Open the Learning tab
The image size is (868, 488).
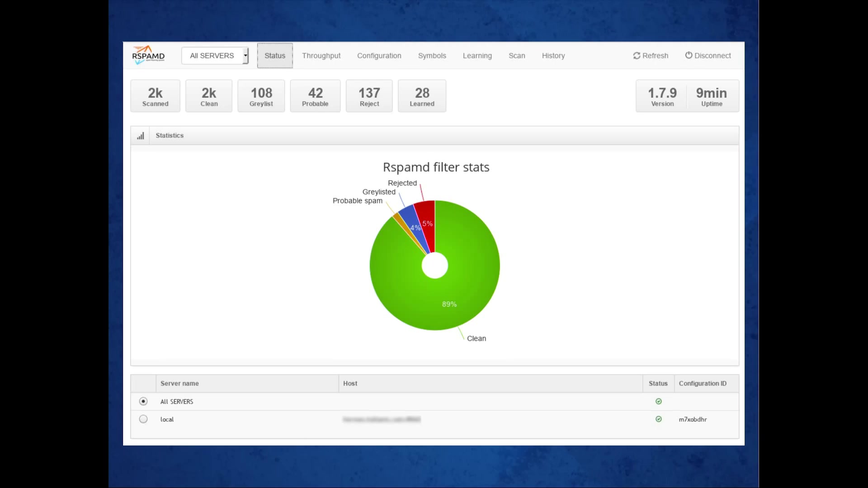click(x=477, y=56)
